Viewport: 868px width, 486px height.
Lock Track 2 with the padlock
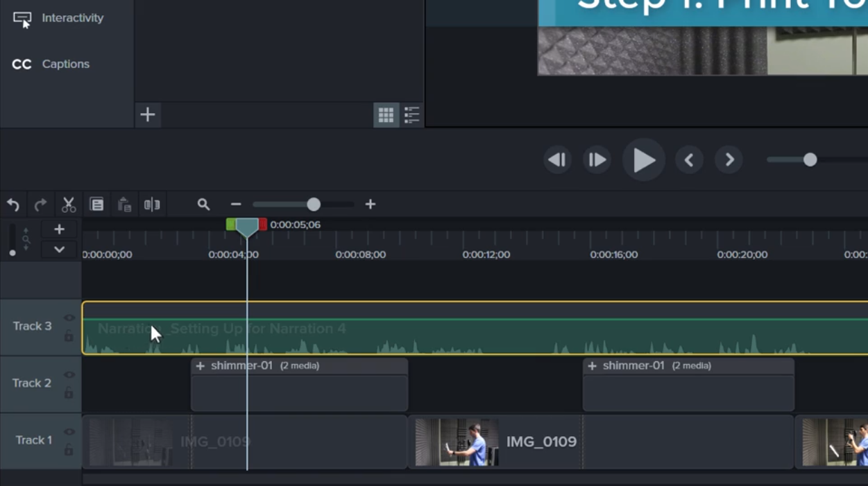coord(69,393)
